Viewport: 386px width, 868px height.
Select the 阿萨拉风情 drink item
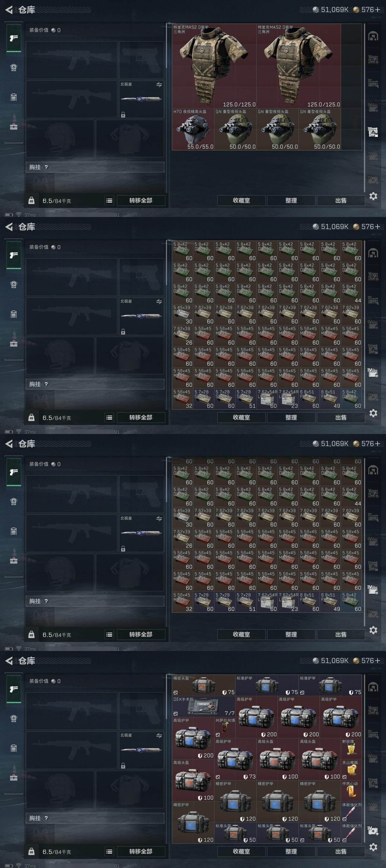pos(225,728)
